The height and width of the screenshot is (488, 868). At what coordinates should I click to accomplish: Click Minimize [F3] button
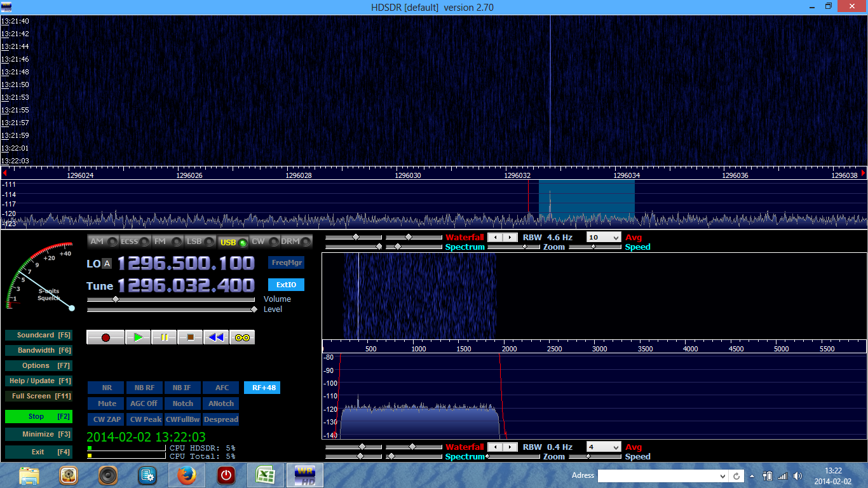coord(38,434)
